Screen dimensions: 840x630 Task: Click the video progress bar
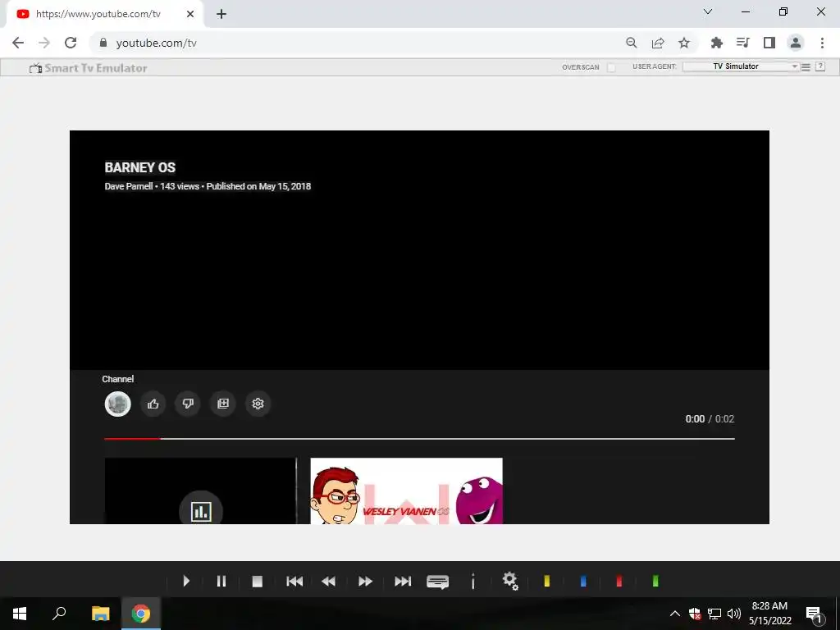pyautogui.click(x=419, y=439)
